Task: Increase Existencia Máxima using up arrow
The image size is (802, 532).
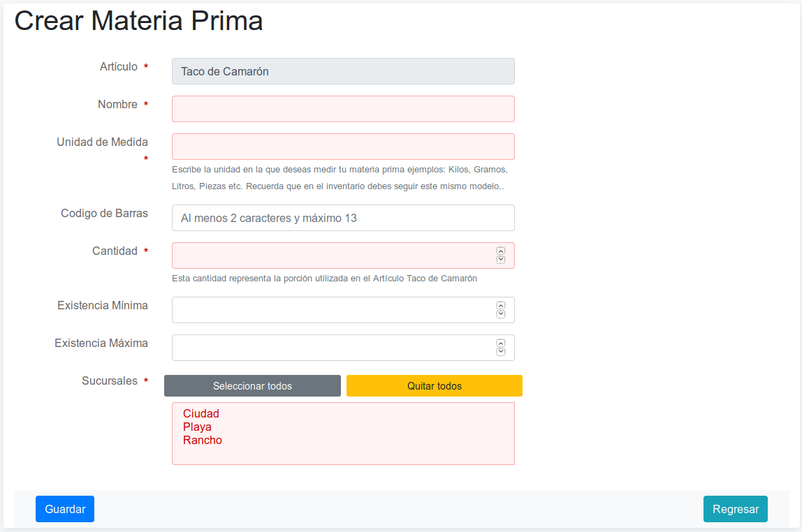Action: click(500, 343)
